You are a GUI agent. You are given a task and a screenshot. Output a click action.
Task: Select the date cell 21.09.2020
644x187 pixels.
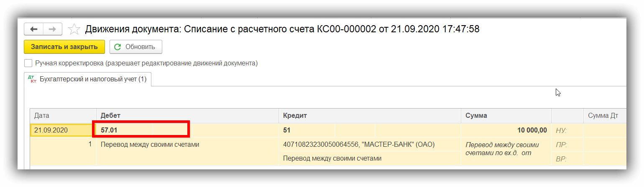(64, 130)
